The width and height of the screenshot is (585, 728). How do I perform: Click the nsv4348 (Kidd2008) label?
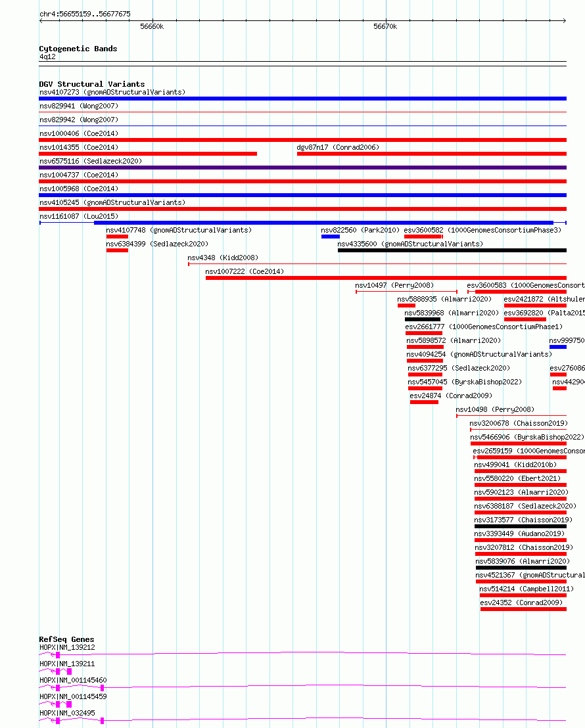(223, 258)
